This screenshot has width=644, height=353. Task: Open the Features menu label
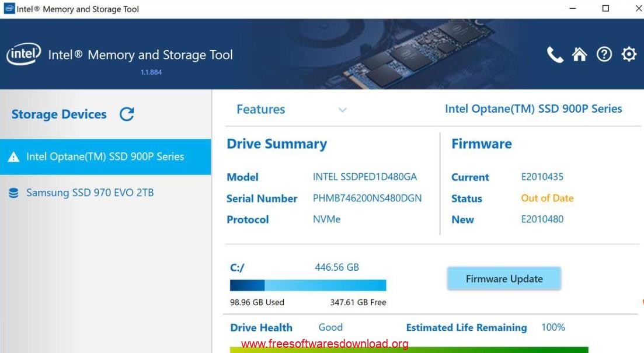point(261,109)
